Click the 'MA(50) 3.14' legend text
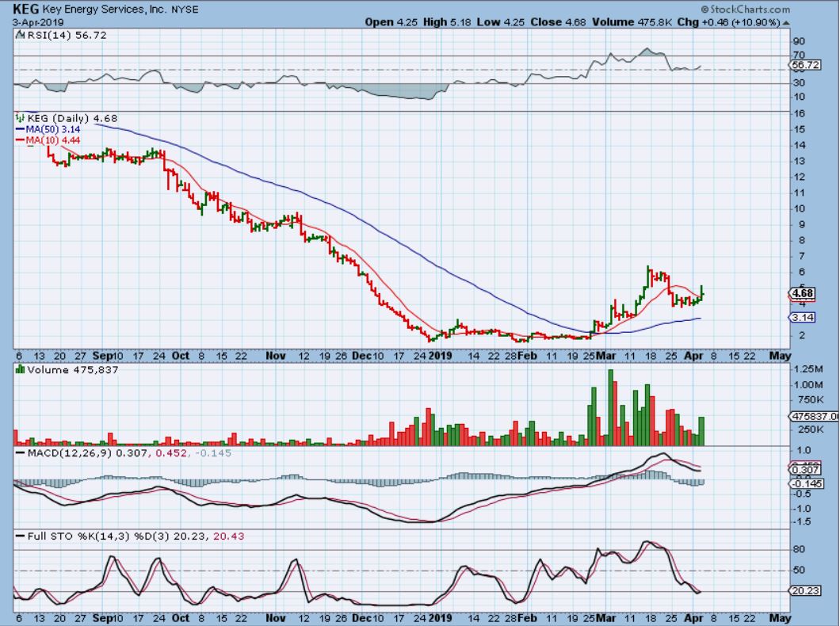Image resolution: width=840 pixels, height=626 pixels. pyautogui.click(x=54, y=130)
